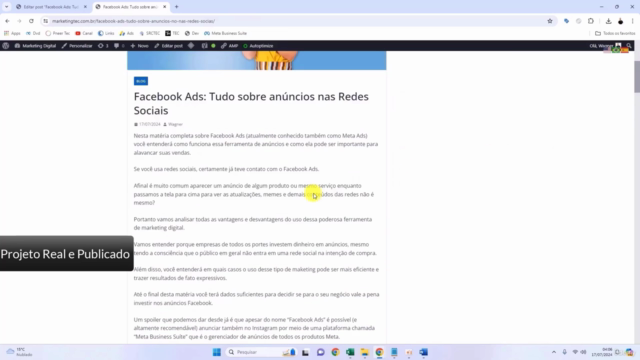This screenshot has height=360, width=640.
Task: Open File Explorer from the taskbar
Action: [x=365, y=352]
